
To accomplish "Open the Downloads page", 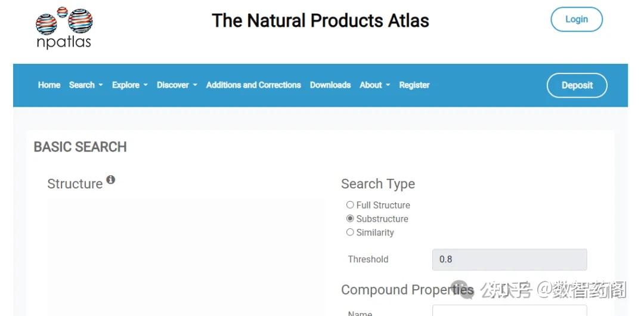I will click(330, 85).
